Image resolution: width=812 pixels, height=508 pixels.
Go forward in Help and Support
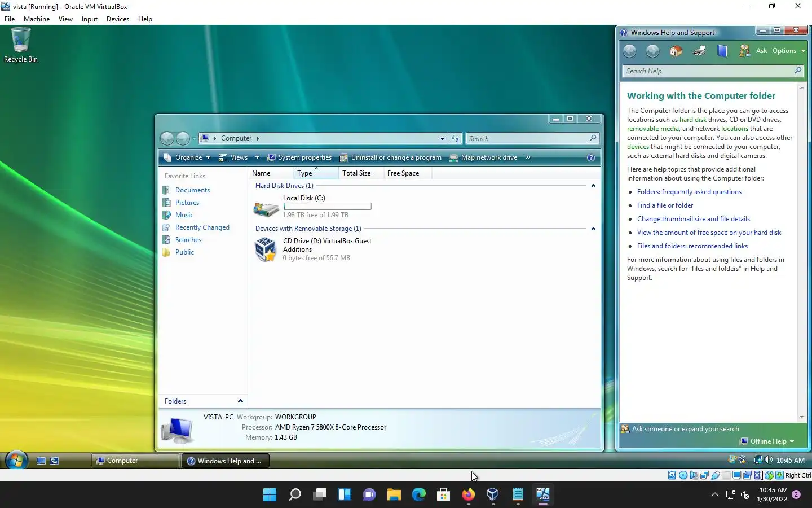tap(652, 51)
